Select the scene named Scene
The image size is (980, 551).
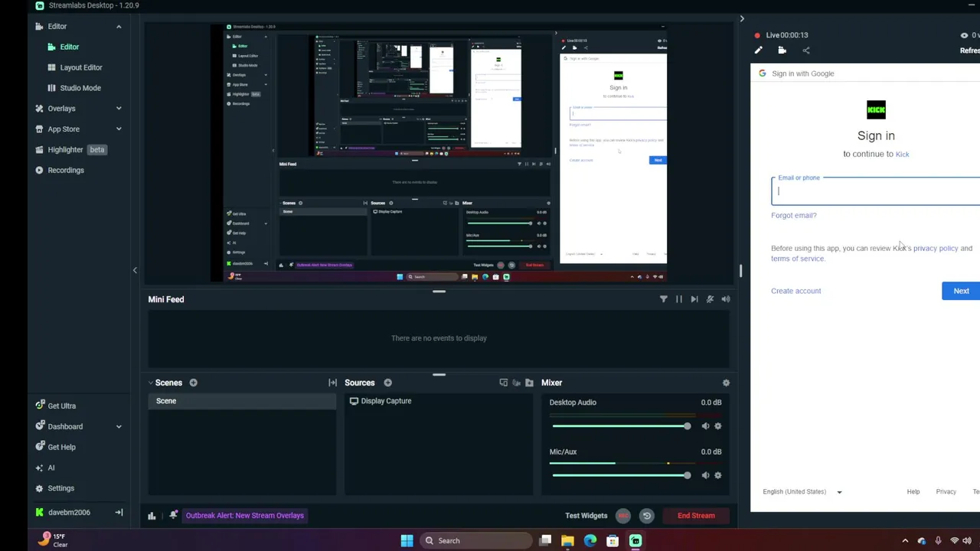(242, 401)
